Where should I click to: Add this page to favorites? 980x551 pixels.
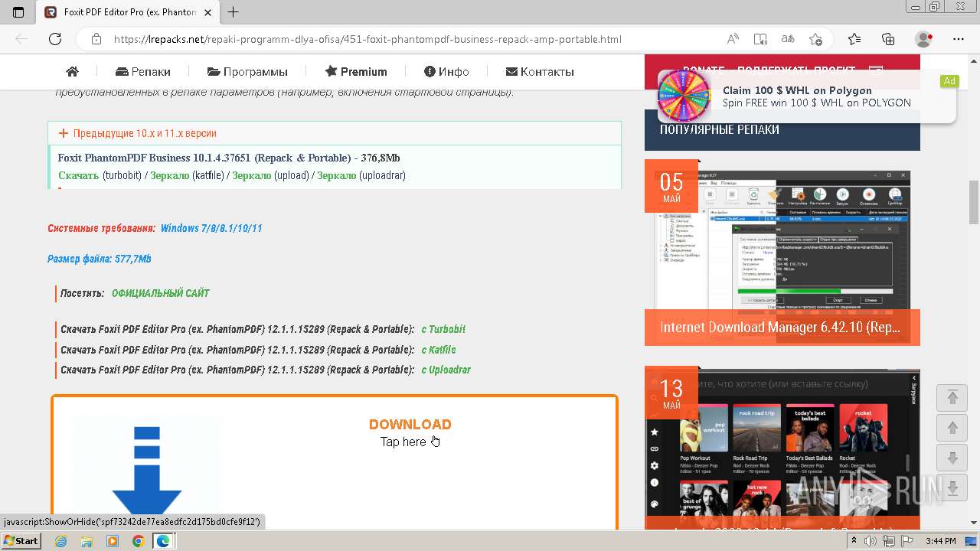(x=815, y=39)
